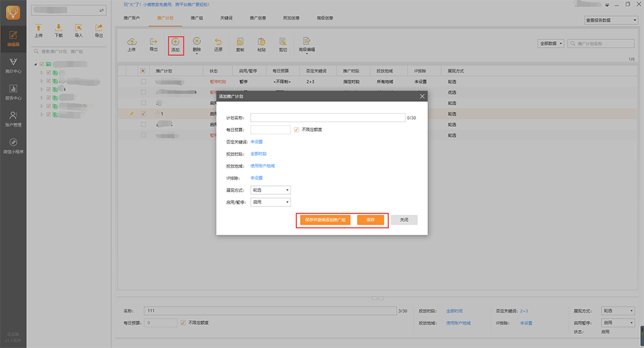
Task: Open 展现方式 dropdown in the dialog
Action: [x=270, y=190]
